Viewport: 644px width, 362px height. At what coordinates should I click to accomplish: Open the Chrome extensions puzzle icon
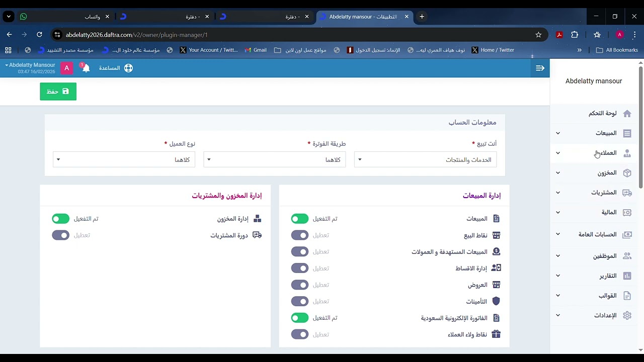575,35
